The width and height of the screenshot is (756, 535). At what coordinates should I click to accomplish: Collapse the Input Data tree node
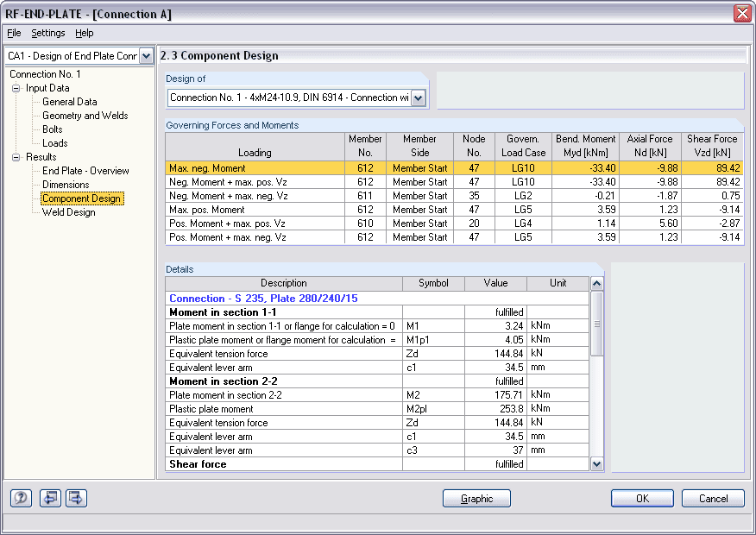(16, 88)
